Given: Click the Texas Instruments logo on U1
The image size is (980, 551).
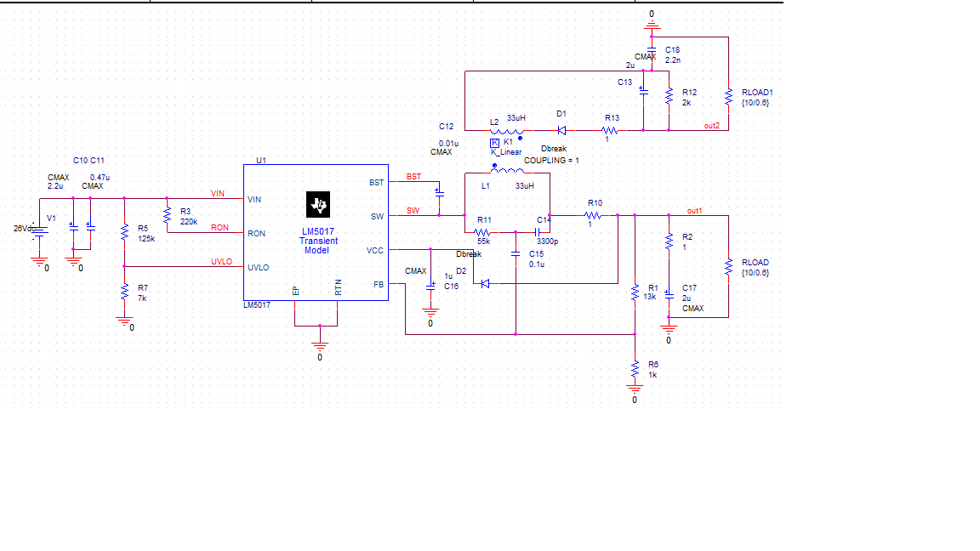Looking at the screenshot, I should (x=318, y=204).
